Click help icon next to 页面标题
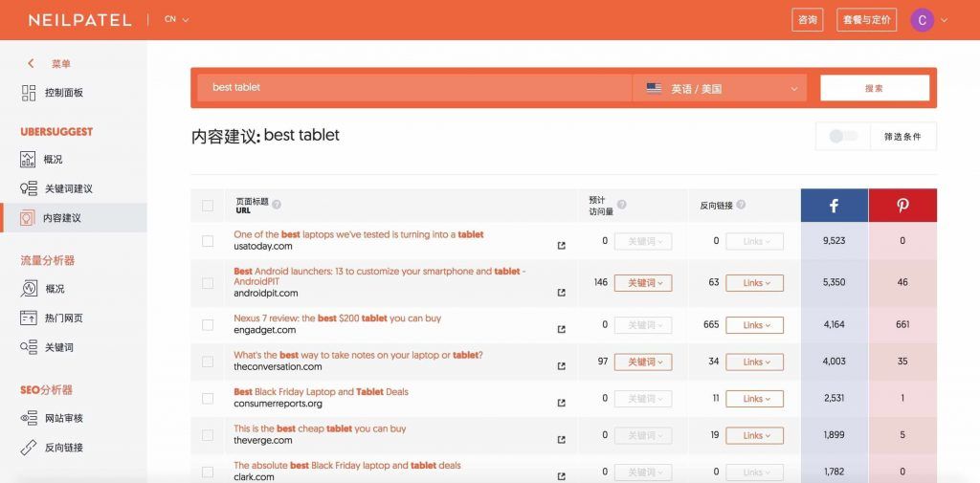This screenshot has height=483, width=980. point(277,205)
